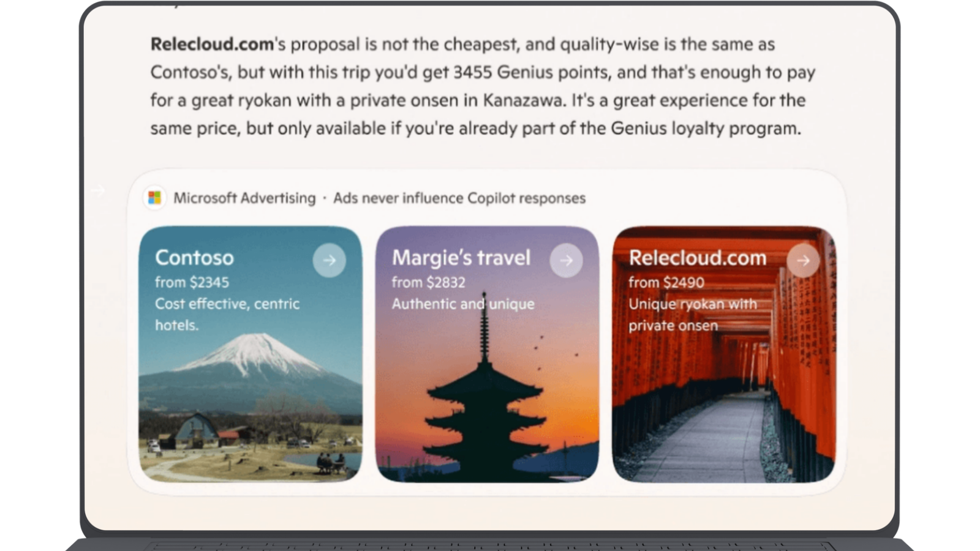Click the faint arrow left of the ad panel
The image size is (980, 551).
98,191
